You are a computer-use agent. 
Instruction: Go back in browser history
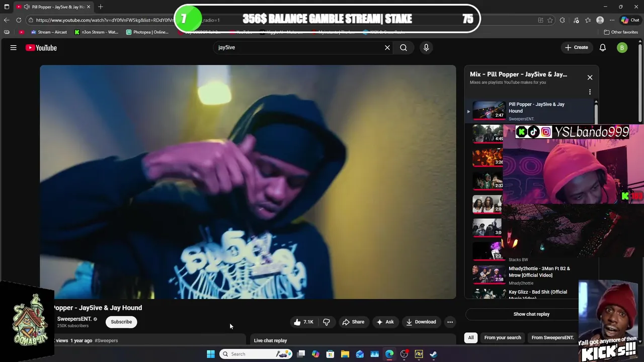(x=7, y=20)
